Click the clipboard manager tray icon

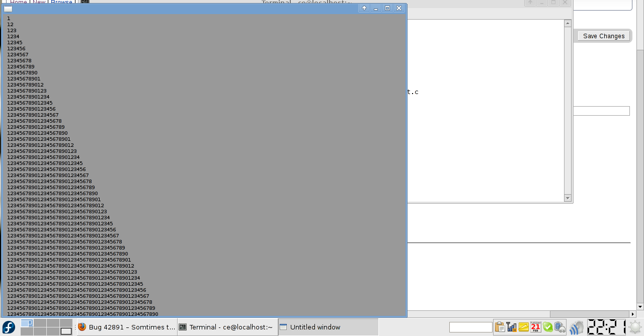pyautogui.click(x=500, y=327)
